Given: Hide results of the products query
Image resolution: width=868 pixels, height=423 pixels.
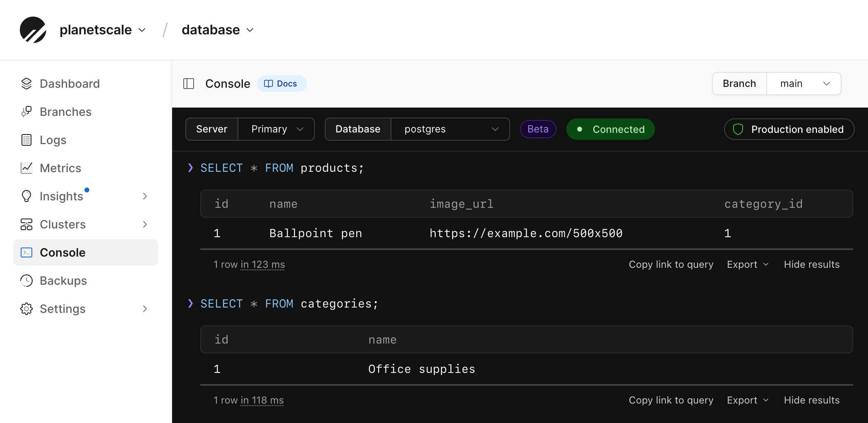Looking at the screenshot, I should coord(812,264).
